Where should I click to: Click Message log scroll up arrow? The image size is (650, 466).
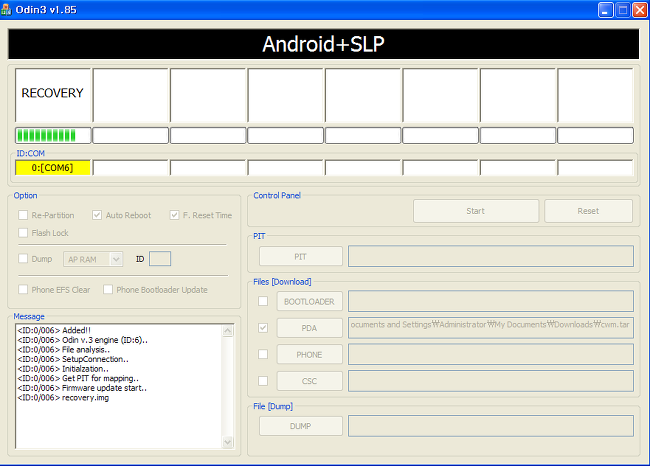(228, 331)
